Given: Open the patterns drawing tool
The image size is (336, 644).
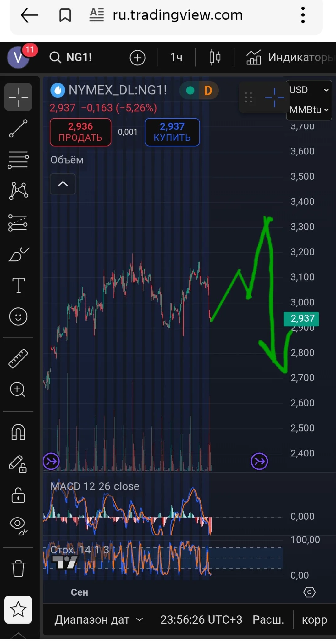Looking at the screenshot, I should pos(19,191).
